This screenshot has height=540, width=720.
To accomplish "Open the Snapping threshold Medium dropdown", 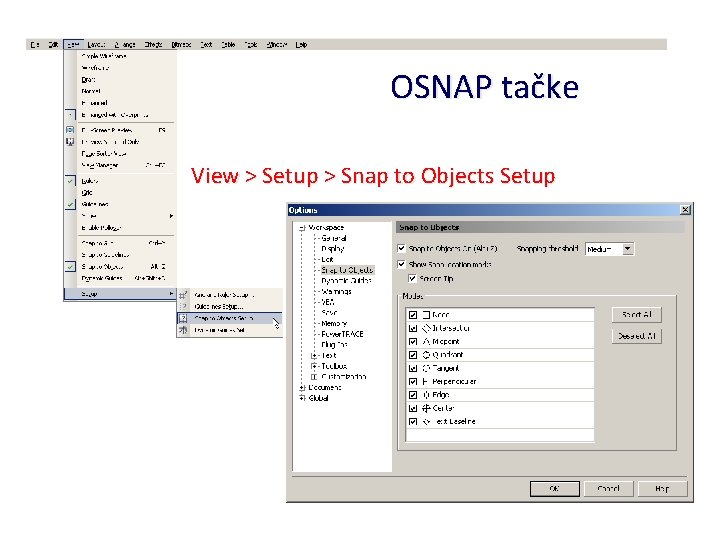I will tap(628, 249).
